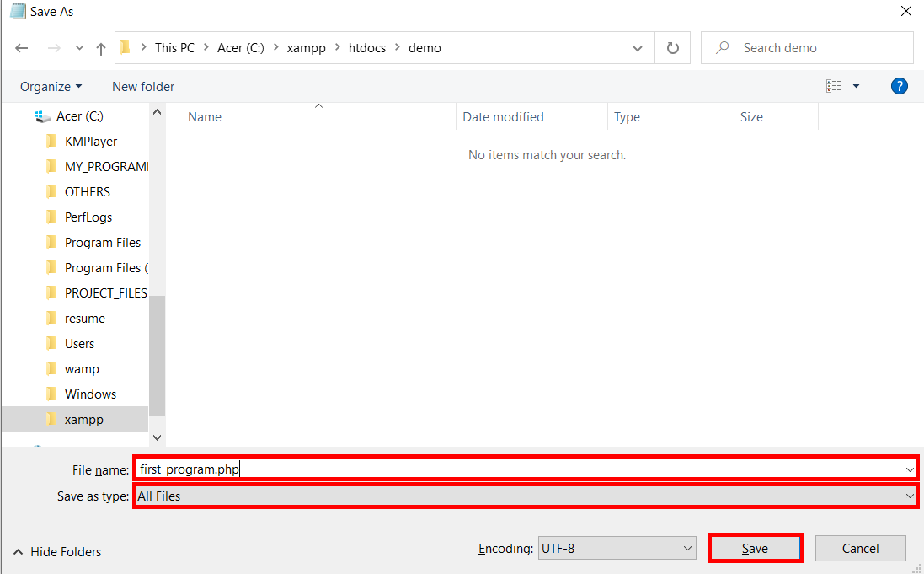Open Help via the question mark icon
The height and width of the screenshot is (574, 924).
click(x=899, y=85)
